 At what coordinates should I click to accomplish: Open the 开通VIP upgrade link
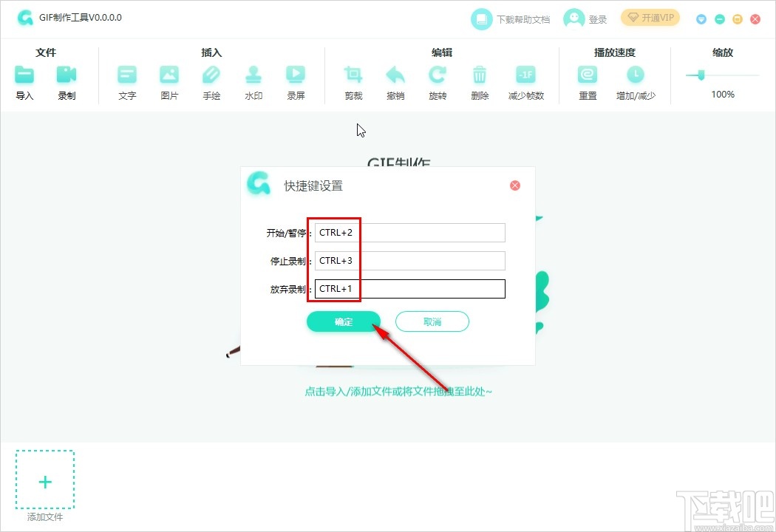click(650, 16)
